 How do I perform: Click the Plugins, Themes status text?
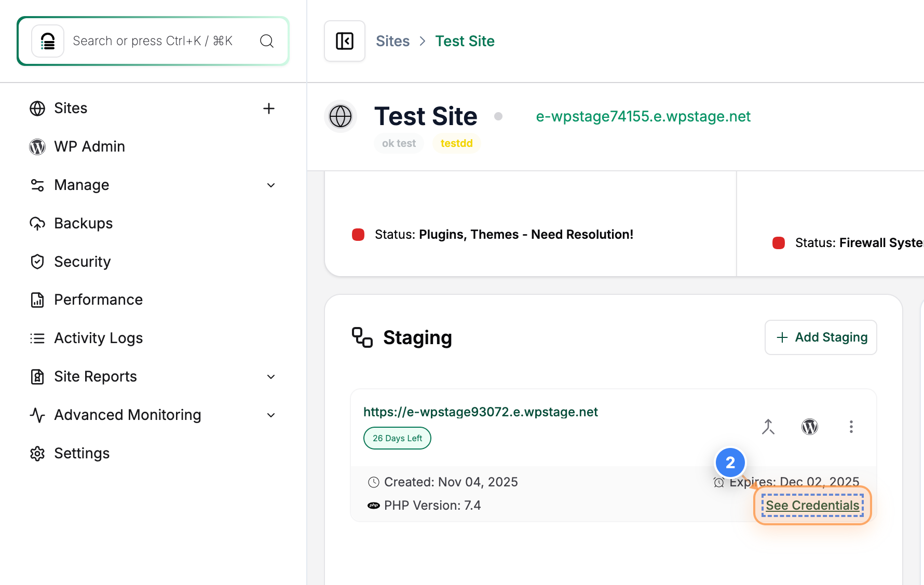504,235
